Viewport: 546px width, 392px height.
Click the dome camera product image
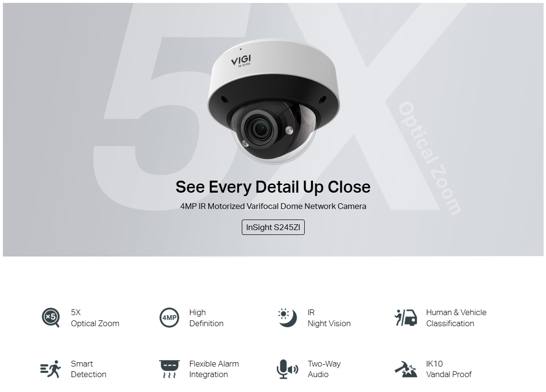point(273,101)
